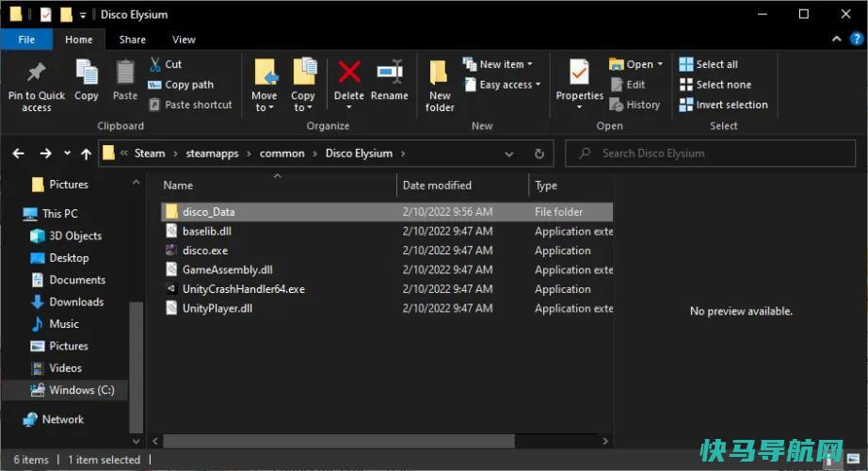Open the Customize Quick Access Toolbar dropdown
Screen dimensions: 868x471
(83, 15)
